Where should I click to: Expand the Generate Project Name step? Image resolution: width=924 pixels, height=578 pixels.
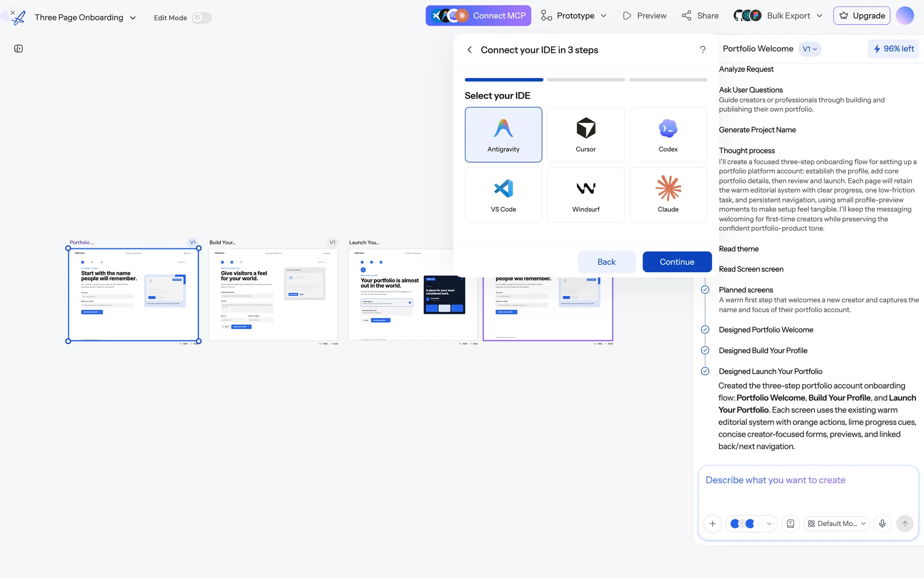point(757,130)
